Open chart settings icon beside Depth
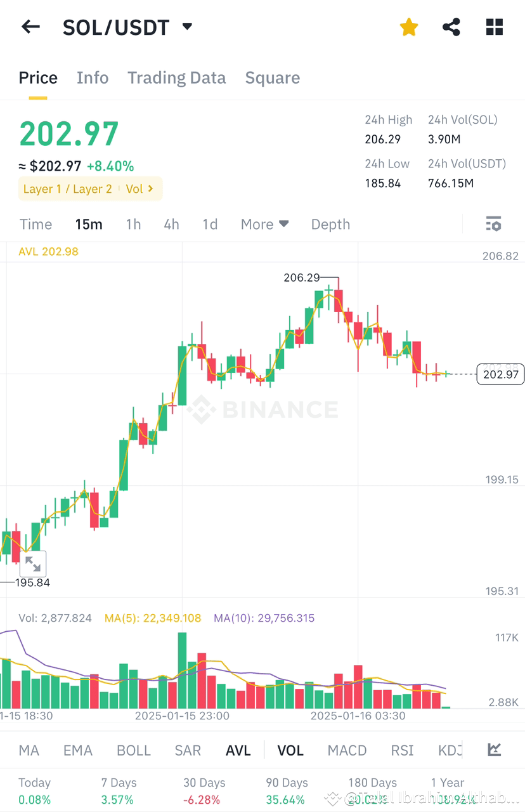 pyautogui.click(x=493, y=224)
